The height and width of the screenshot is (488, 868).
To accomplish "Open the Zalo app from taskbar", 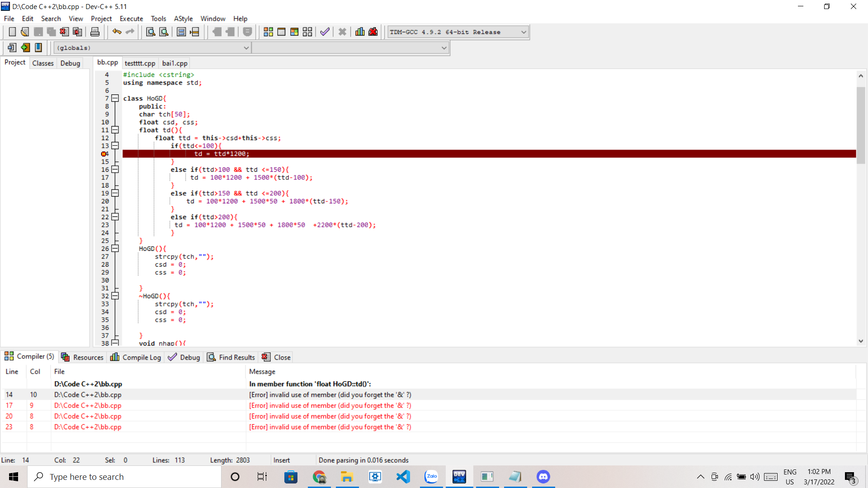I will point(431,477).
